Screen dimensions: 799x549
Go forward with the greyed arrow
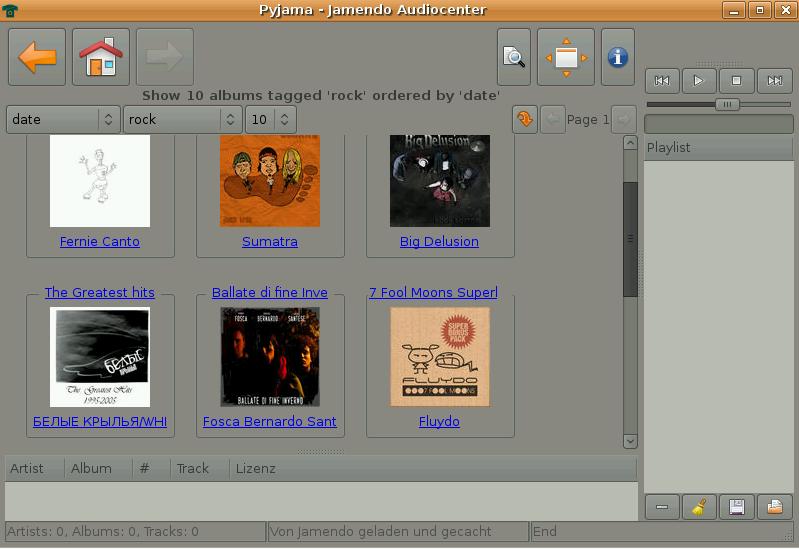pyautogui.click(x=165, y=57)
